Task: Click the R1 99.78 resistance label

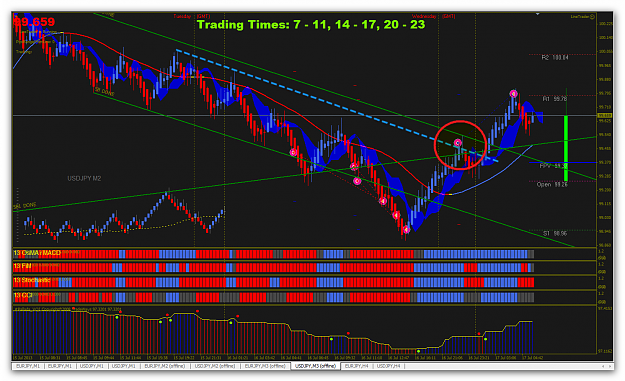Action: (554, 99)
